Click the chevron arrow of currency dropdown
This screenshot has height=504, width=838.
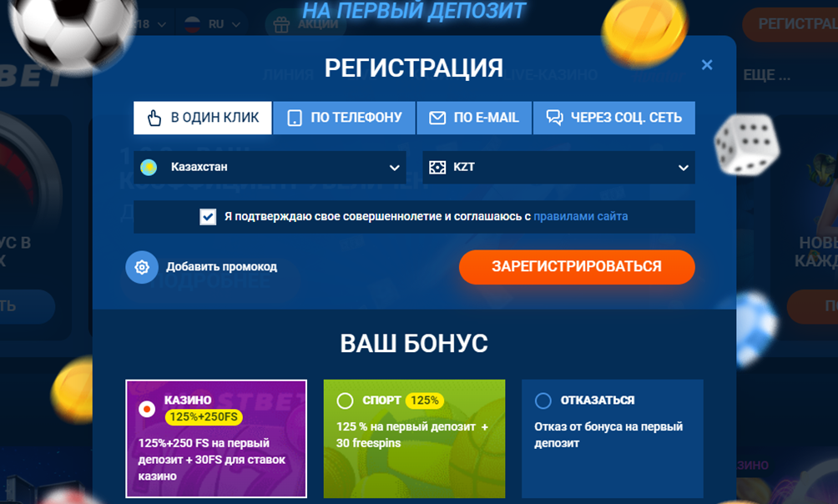683,168
